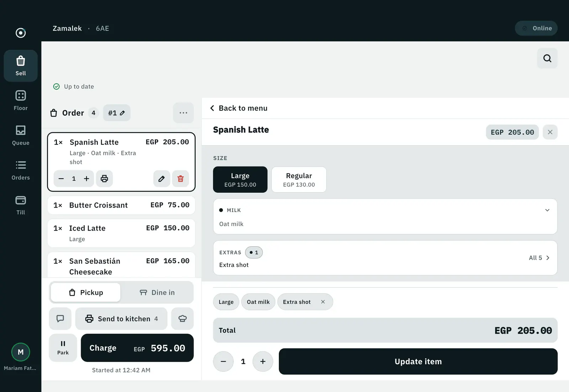Screen dimensions: 569x392
Task: Open the Queue section
Action: point(21,135)
